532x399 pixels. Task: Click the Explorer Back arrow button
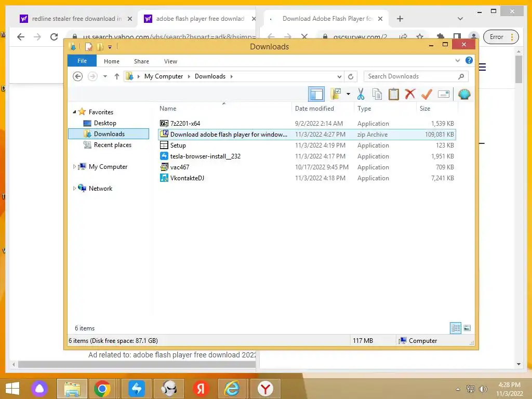pyautogui.click(x=78, y=76)
